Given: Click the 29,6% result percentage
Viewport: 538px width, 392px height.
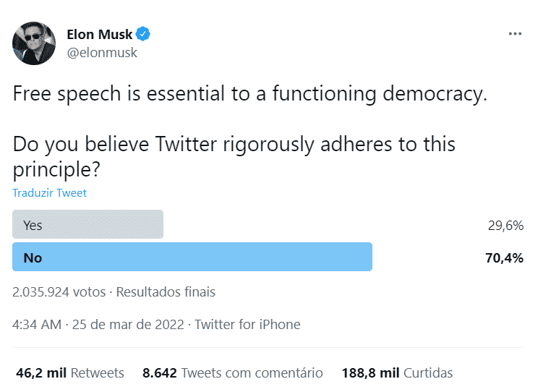Looking at the screenshot, I should [x=505, y=226].
